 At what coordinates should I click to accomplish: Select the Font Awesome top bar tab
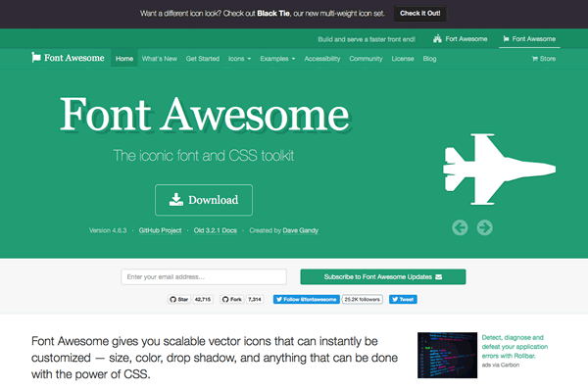click(529, 38)
